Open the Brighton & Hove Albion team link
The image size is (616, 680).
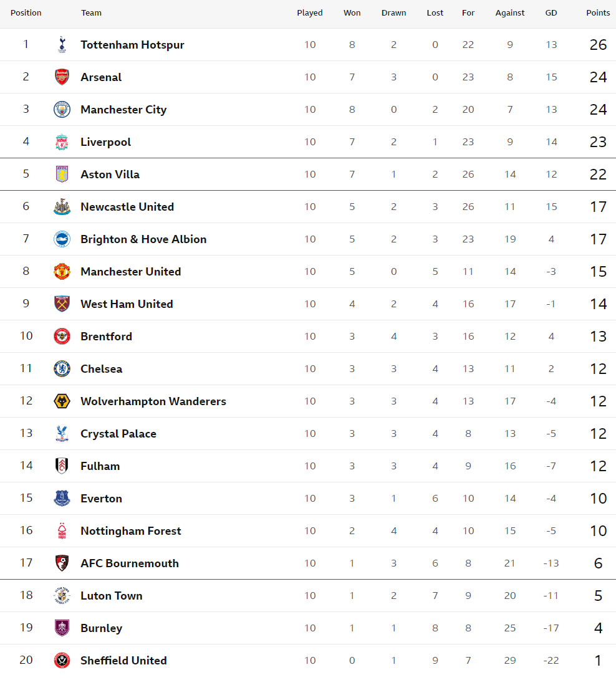pos(143,239)
